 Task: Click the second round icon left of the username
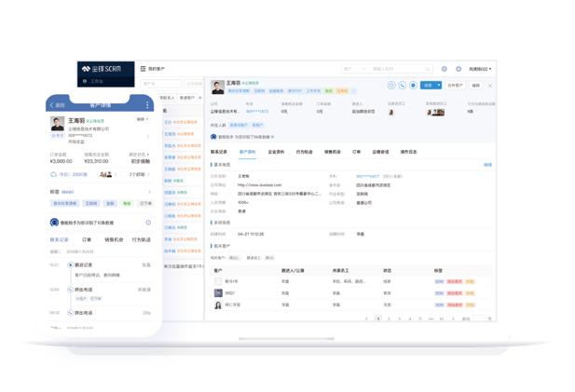pyautogui.click(x=459, y=69)
